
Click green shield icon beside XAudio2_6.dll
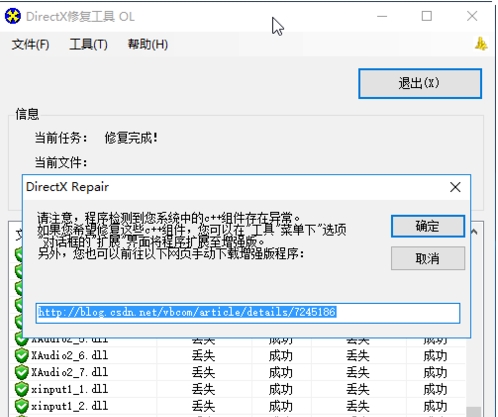click(x=22, y=355)
